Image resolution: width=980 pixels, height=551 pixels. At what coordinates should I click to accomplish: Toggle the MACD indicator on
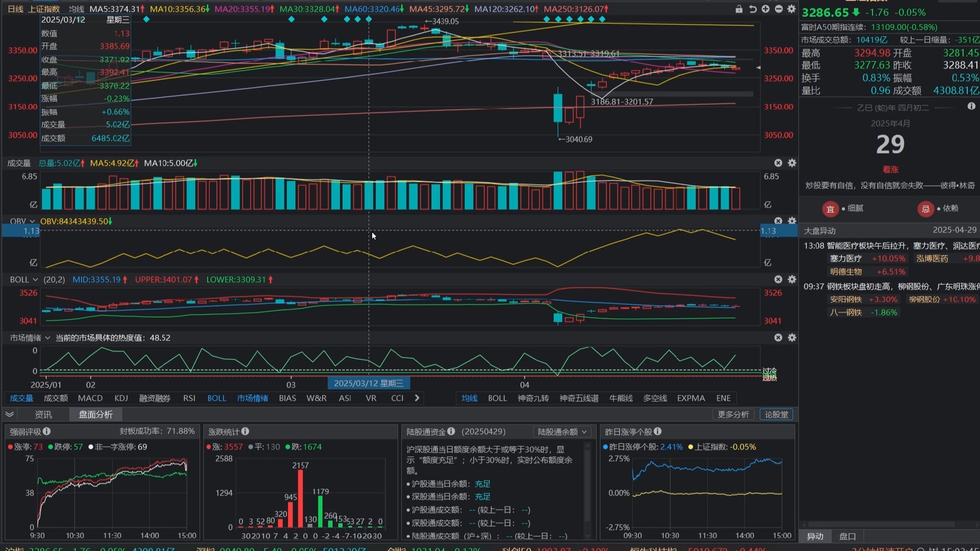[x=90, y=398]
